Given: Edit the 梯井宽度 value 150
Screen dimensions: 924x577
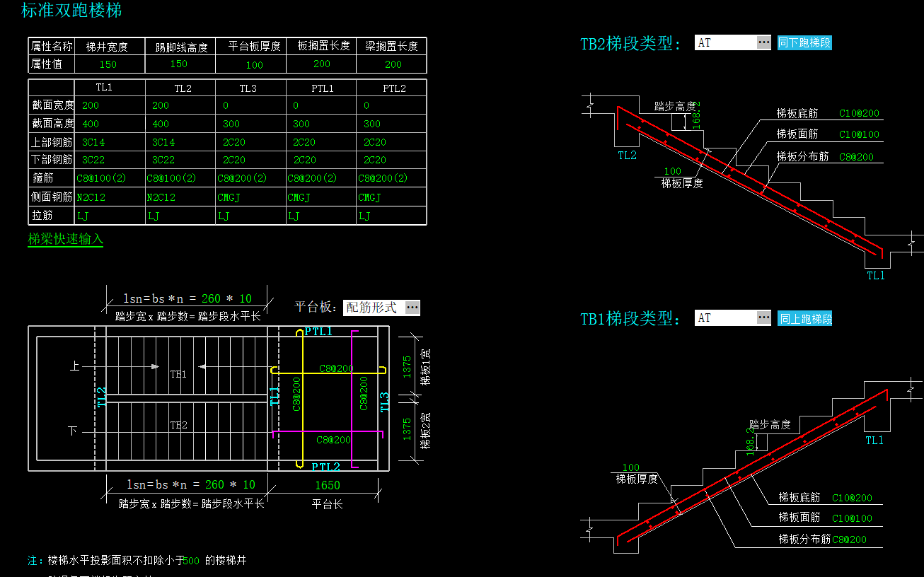Looking at the screenshot, I should coord(108,64).
